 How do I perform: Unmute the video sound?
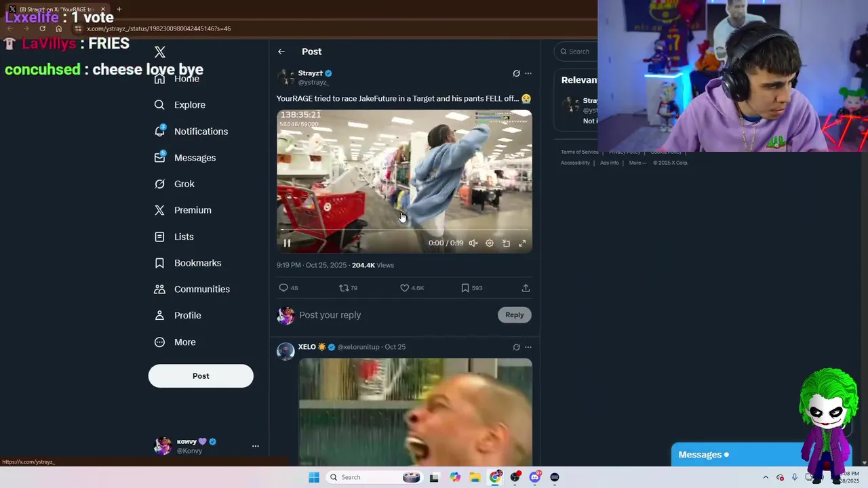473,243
